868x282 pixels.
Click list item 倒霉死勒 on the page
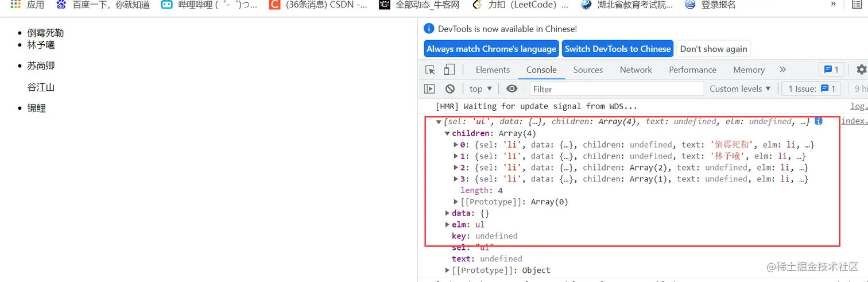coord(45,33)
